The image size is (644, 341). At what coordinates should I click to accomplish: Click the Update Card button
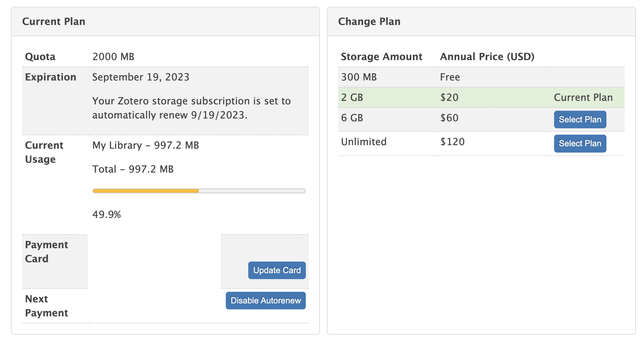coord(277,270)
